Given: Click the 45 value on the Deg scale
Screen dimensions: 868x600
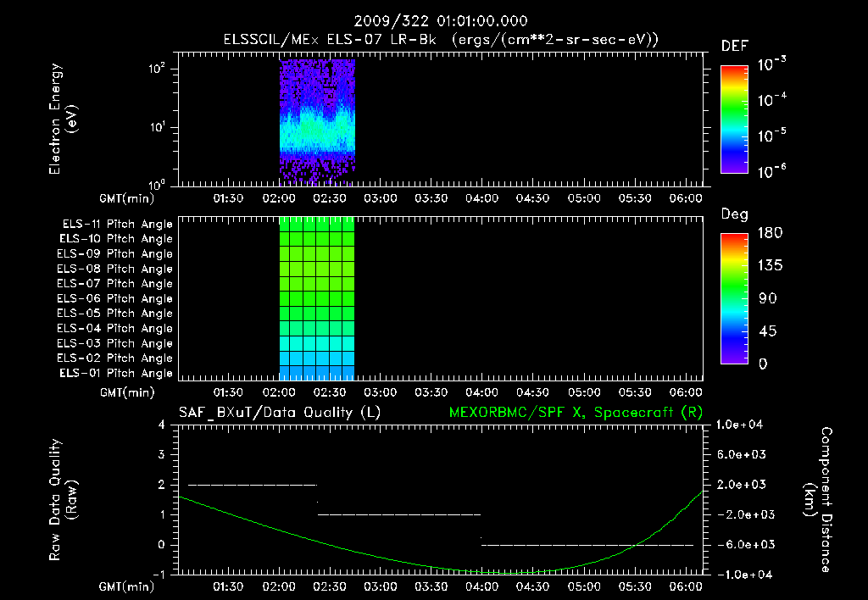Looking at the screenshot, I should (768, 331).
